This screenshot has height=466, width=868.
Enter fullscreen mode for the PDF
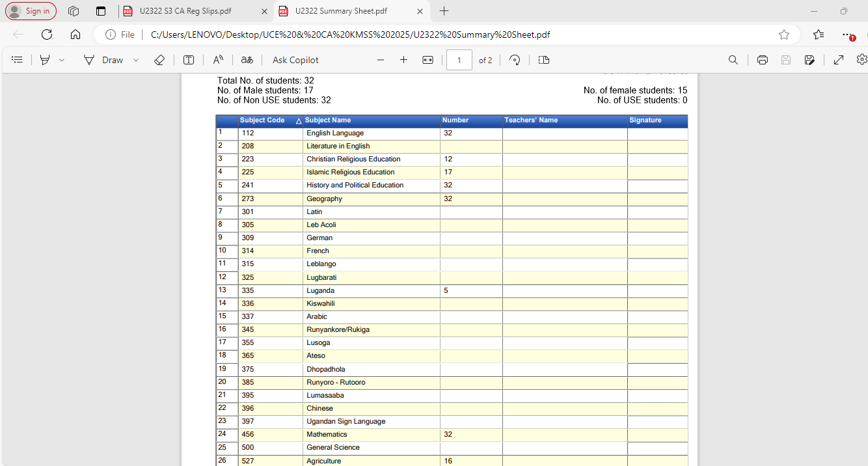838,60
